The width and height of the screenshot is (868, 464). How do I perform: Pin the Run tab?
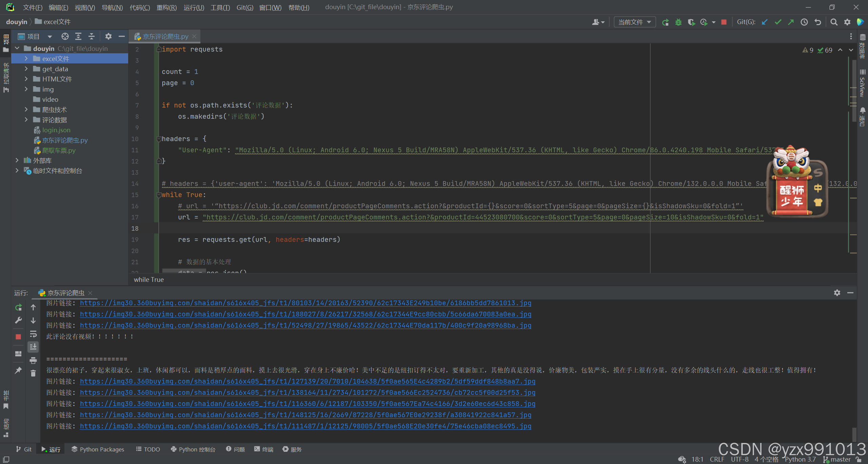coord(18,370)
